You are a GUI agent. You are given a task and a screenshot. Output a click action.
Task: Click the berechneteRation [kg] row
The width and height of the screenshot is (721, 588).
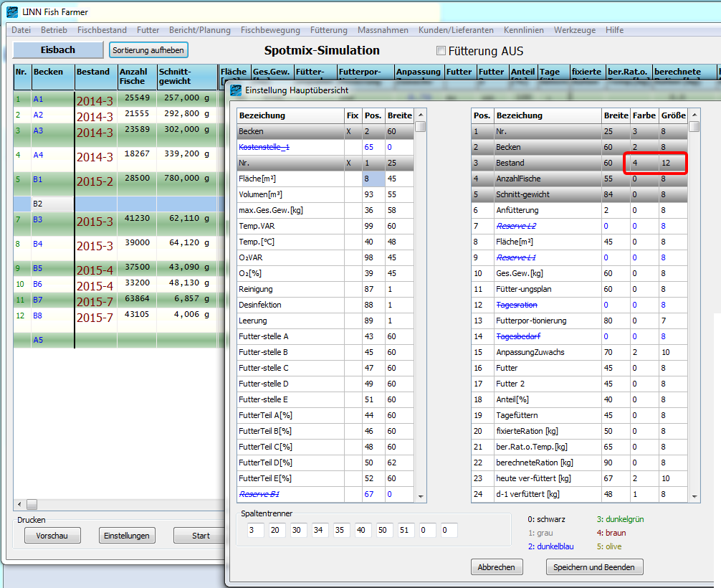coord(579,463)
